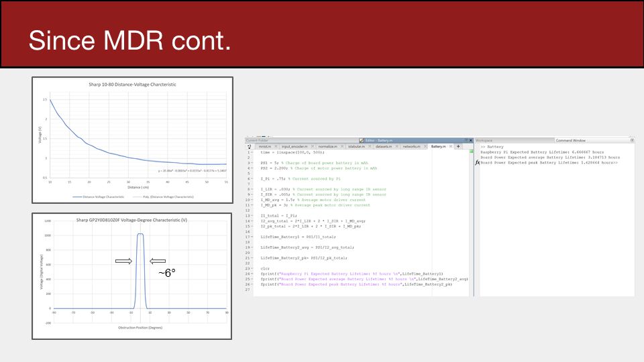Click 'Obstruction Position (Degrees)' axis label
The width and height of the screenshot is (644, 362).
(140, 328)
